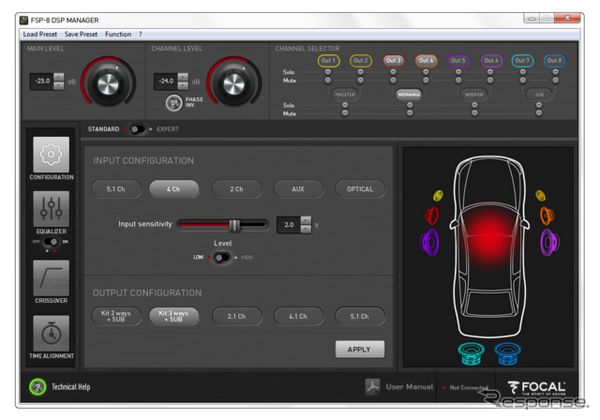Image resolution: width=600 pixels, height=420 pixels.
Task: Open the User Manual PDF icon
Action: tap(372, 387)
